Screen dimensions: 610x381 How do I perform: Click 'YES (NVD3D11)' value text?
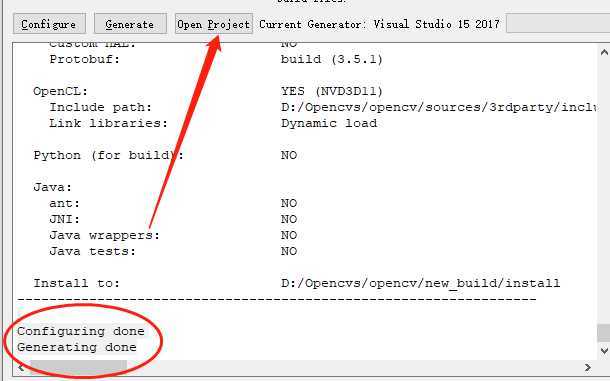tap(332, 91)
